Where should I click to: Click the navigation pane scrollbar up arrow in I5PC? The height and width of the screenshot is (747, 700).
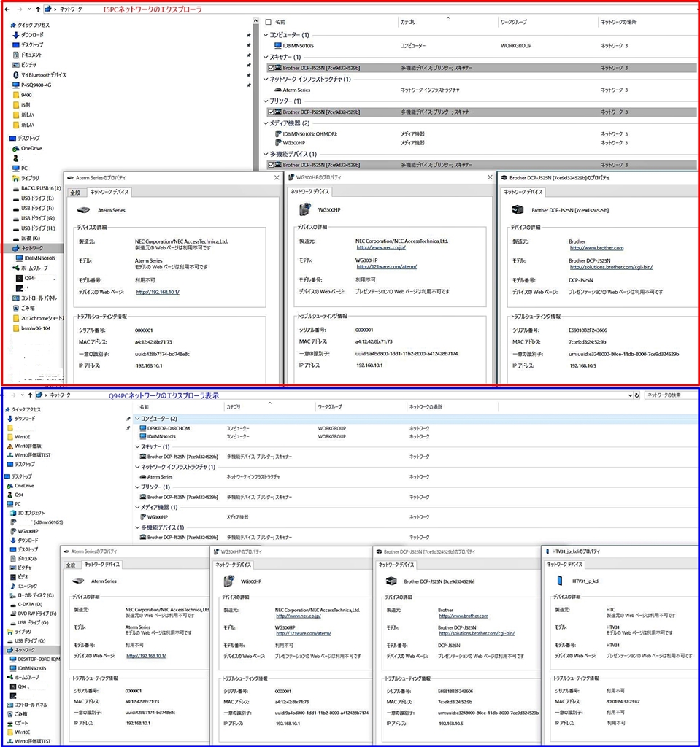click(255, 21)
